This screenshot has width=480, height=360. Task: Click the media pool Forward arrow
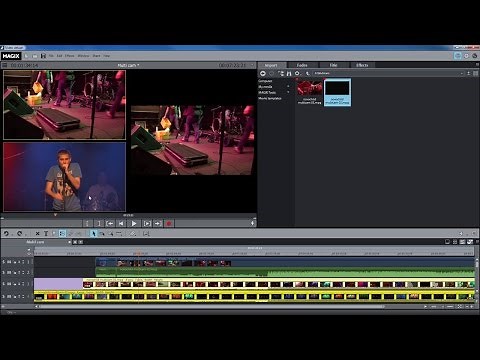pos(271,73)
